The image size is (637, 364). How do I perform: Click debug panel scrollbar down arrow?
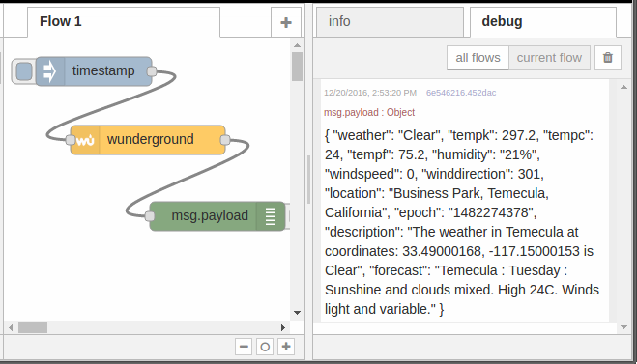pyautogui.click(x=624, y=327)
